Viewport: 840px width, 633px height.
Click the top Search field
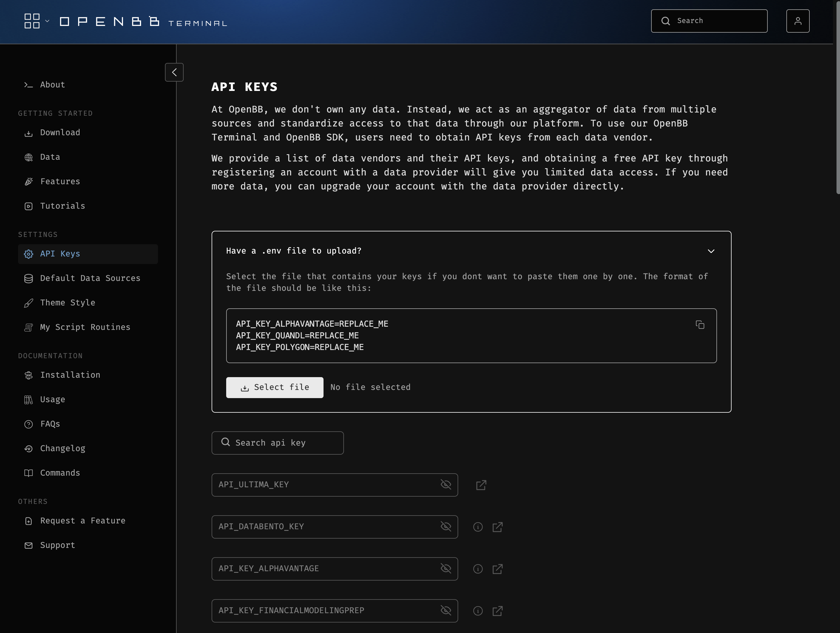pos(709,21)
